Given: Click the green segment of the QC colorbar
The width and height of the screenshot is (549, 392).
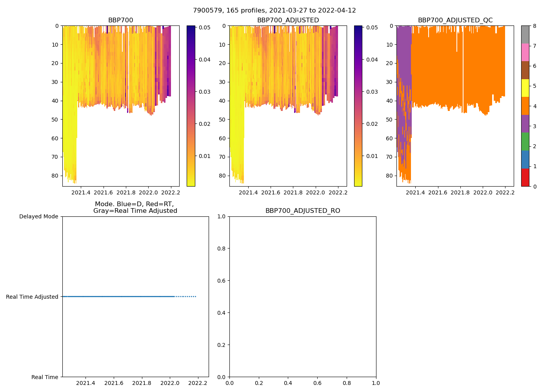Looking at the screenshot, I should (x=525, y=142).
